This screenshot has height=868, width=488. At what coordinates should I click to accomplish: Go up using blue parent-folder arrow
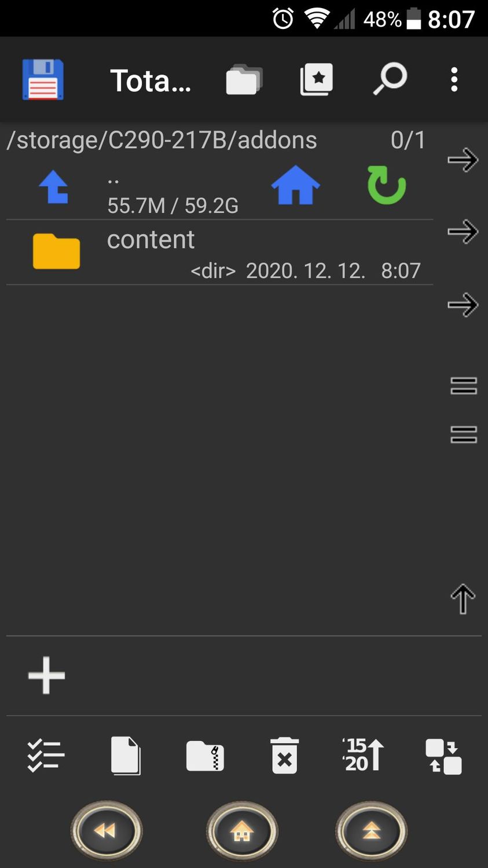54,186
